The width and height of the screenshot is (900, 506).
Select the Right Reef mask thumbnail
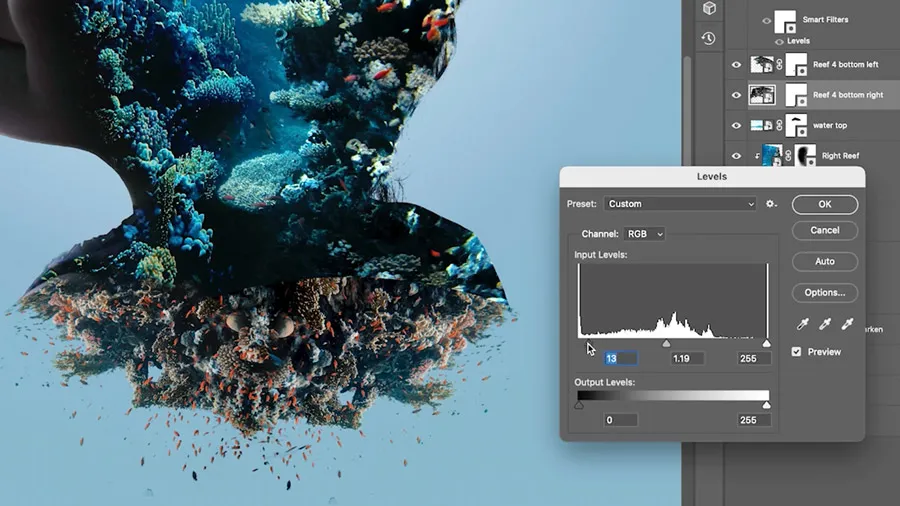(805, 155)
